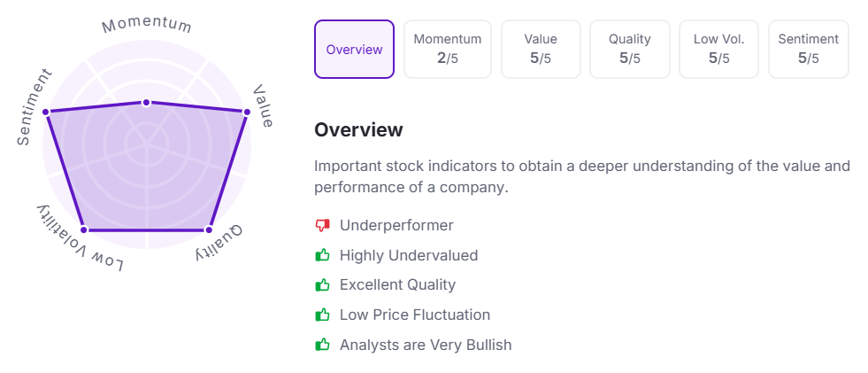Viewport: 868px width, 373px height.
Task: Click thumbs-up icon beside Low Price Fluctuation
Action: [x=322, y=315]
